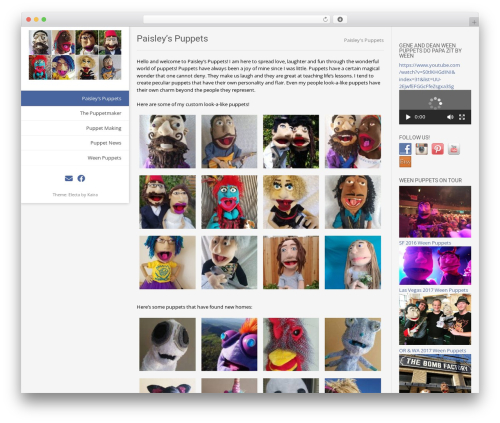Open Las Vegas 2017 Ween Puppets link
Image resolution: width=500 pixels, height=423 pixels.
(433, 290)
